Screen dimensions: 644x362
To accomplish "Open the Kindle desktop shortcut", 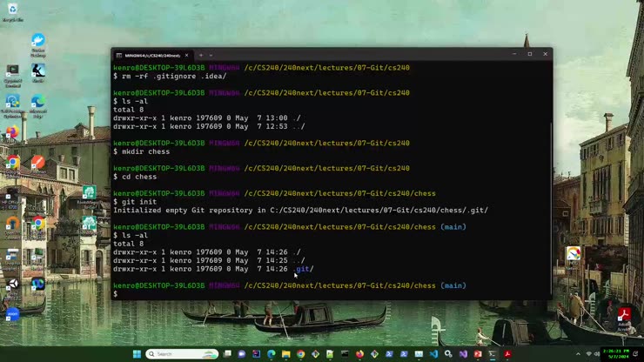I will click(x=38, y=73).
